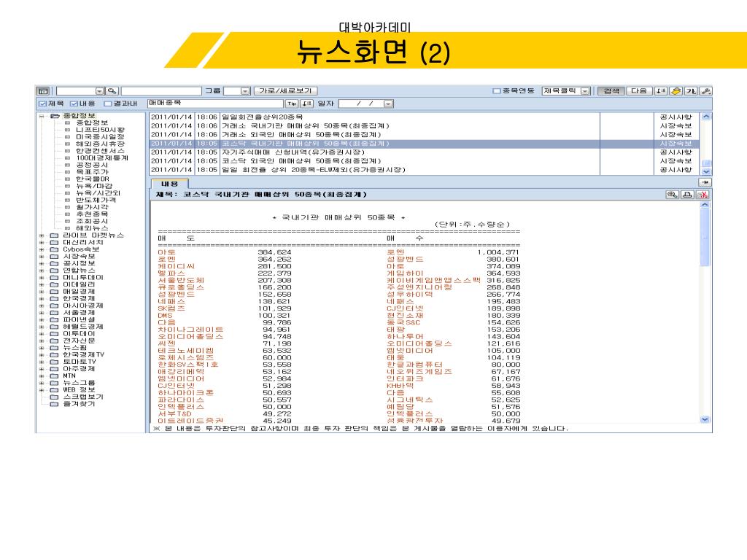
Task: Switch to the 내용 tab
Action: click(169, 183)
